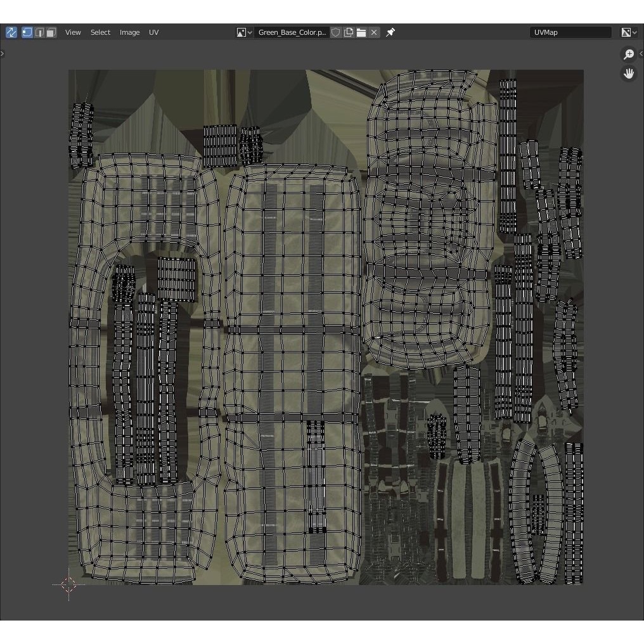Open the Image menu
Image resolution: width=644 pixels, height=644 pixels.
[x=129, y=32]
